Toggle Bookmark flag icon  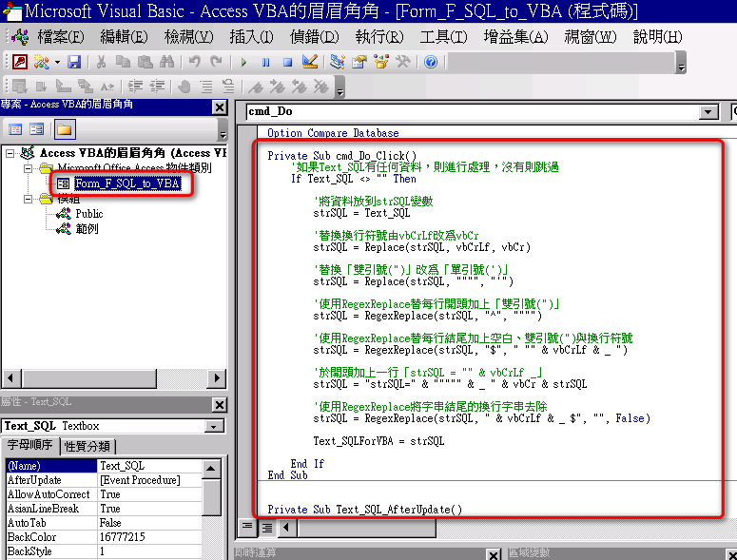click(x=256, y=87)
